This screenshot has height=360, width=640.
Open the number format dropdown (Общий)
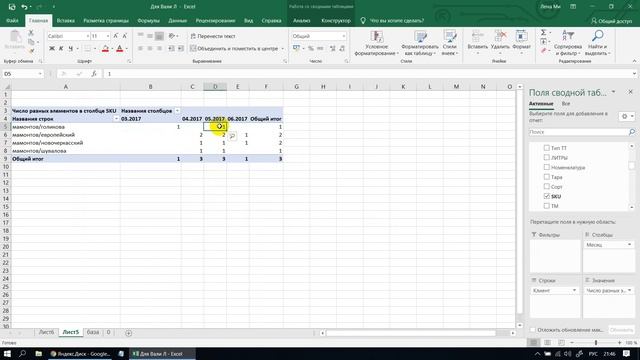click(x=343, y=36)
